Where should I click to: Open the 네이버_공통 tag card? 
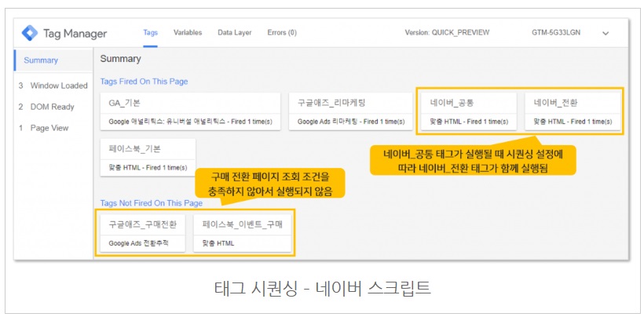point(469,111)
